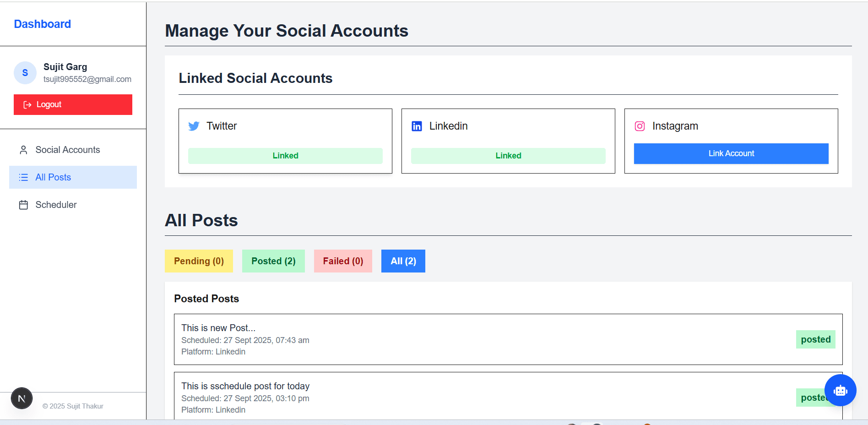
Task: Click the N circle above the copyright notice
Action: pos(22,398)
